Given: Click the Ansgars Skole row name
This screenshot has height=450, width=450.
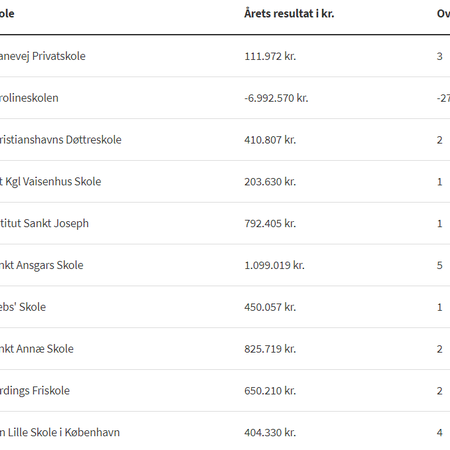Looking at the screenshot, I should click(41, 265).
